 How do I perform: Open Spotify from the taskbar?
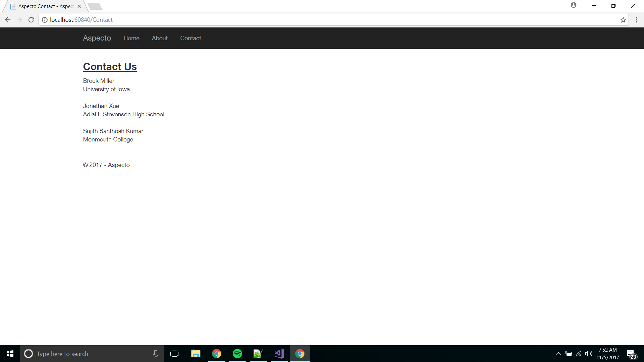[237, 354]
